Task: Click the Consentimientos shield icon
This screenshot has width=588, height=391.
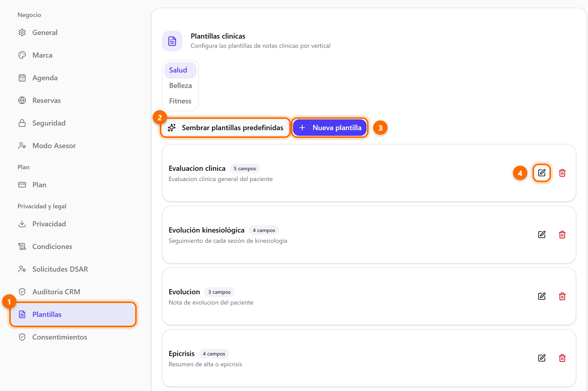Action: click(22, 337)
